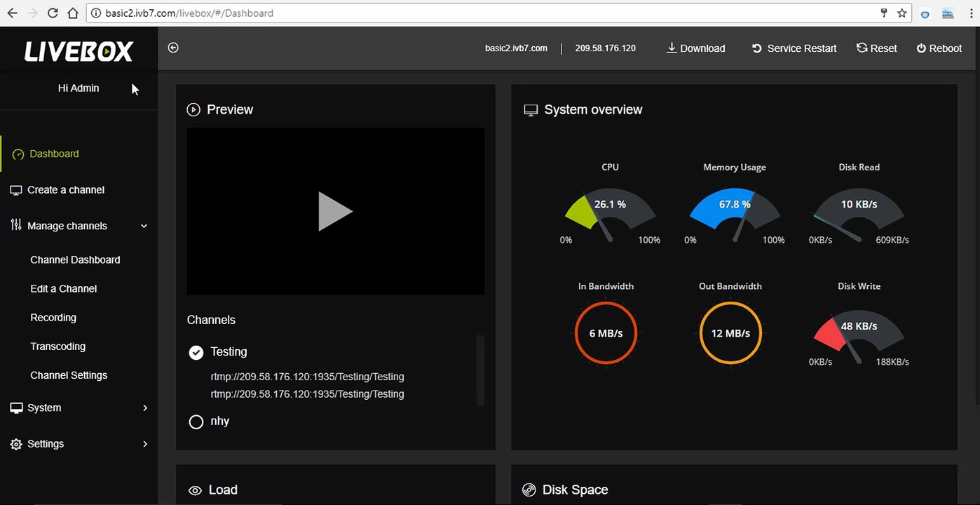Click the extension icon beside browser menu
The image size is (980, 505).
(948, 13)
